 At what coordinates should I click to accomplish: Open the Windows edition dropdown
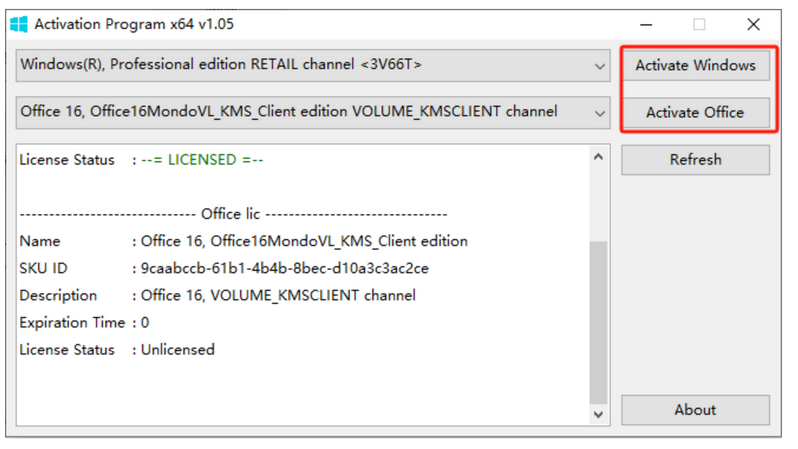313,65
